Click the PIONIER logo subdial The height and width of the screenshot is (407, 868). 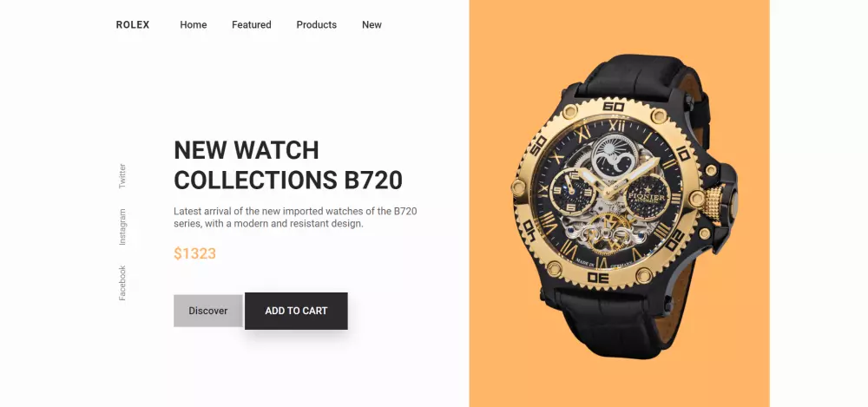pyautogui.click(x=646, y=198)
